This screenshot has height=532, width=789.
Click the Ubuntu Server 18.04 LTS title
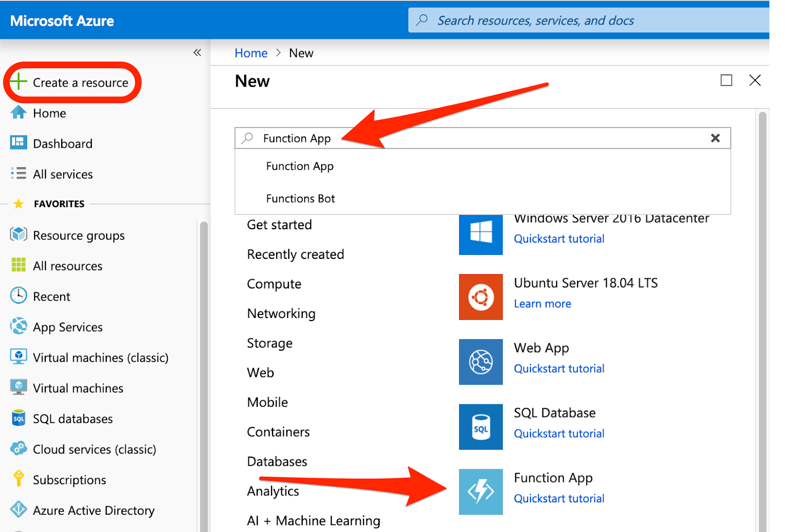(x=586, y=283)
